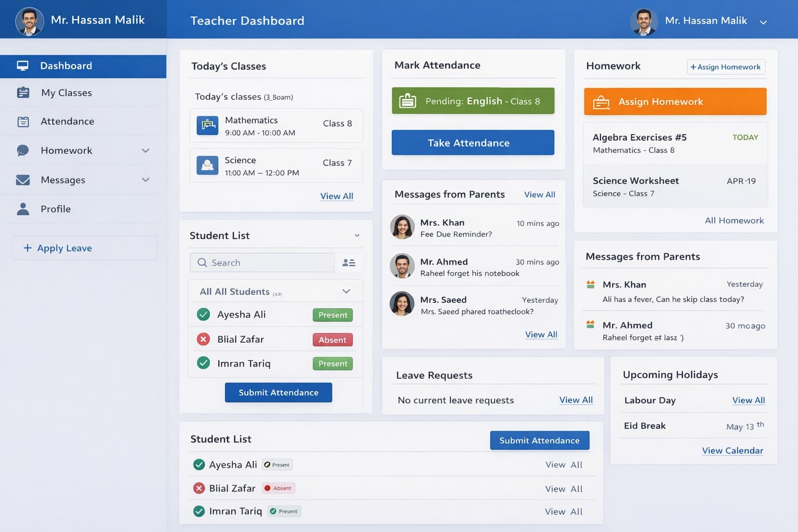Open the My Classes menu item
The height and width of the screenshot is (532, 798).
pyautogui.click(x=66, y=93)
